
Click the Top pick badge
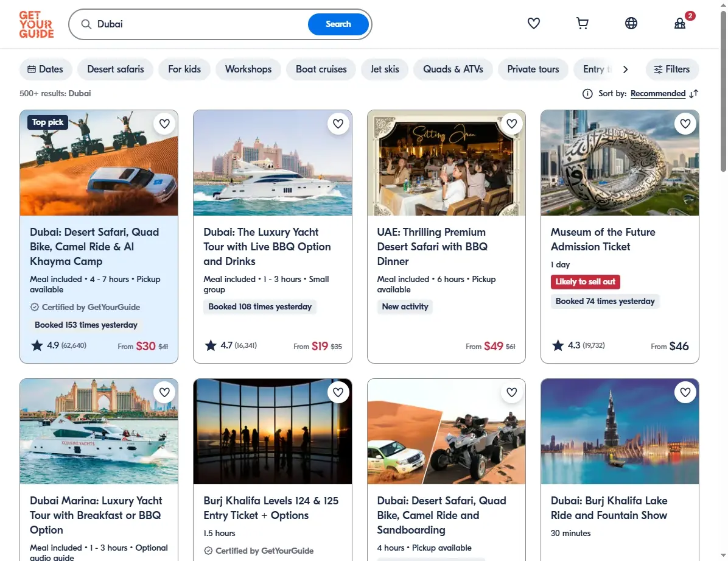point(48,122)
